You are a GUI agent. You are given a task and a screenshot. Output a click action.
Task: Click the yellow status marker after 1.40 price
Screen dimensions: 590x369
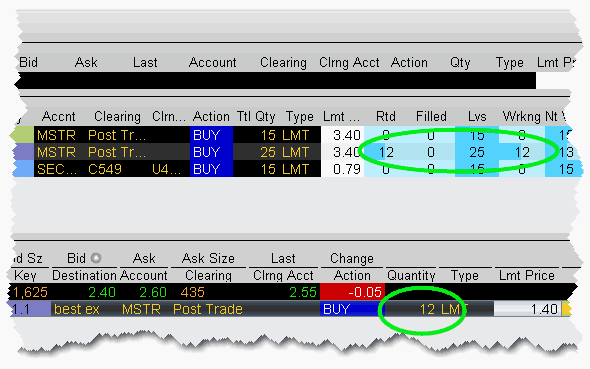567,309
